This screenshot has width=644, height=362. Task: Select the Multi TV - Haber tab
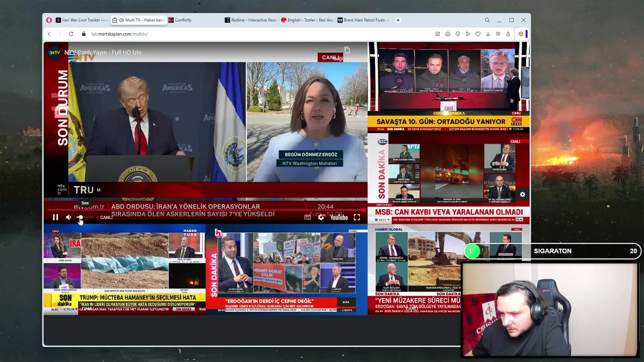pyautogui.click(x=138, y=20)
